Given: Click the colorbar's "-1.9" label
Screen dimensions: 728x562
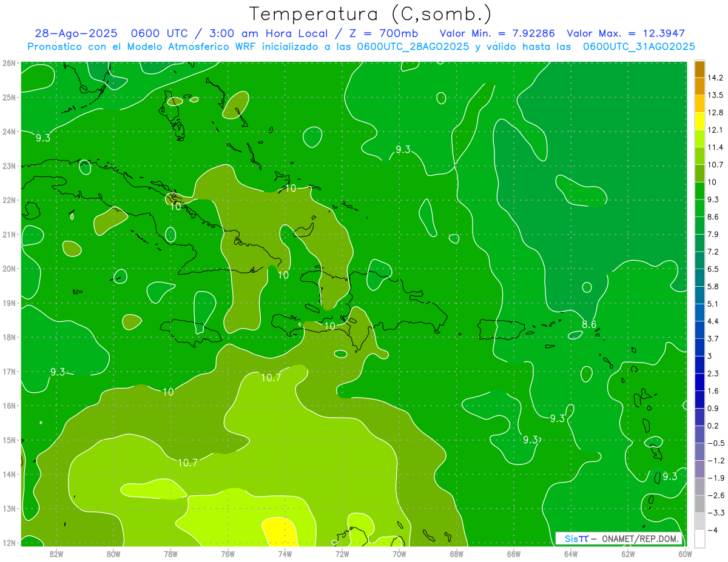Looking at the screenshot, I should (x=716, y=478).
